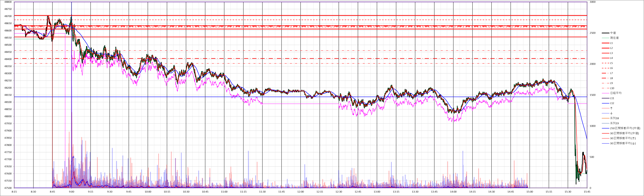Image resolution: width=644 pixels, height=196 pixels.
Task: Click 30区間移動平均 (↑) legend entry
Action: (623, 138)
